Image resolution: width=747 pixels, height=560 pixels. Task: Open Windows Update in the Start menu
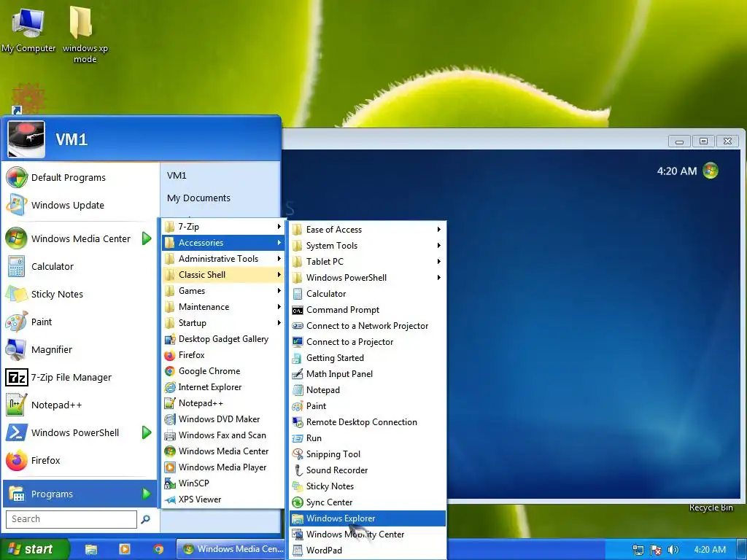coord(80,205)
